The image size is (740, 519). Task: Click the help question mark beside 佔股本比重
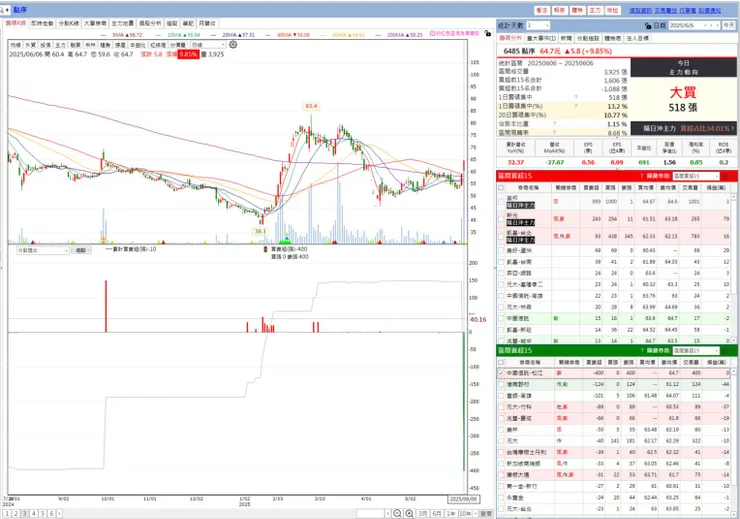pyautogui.click(x=554, y=124)
